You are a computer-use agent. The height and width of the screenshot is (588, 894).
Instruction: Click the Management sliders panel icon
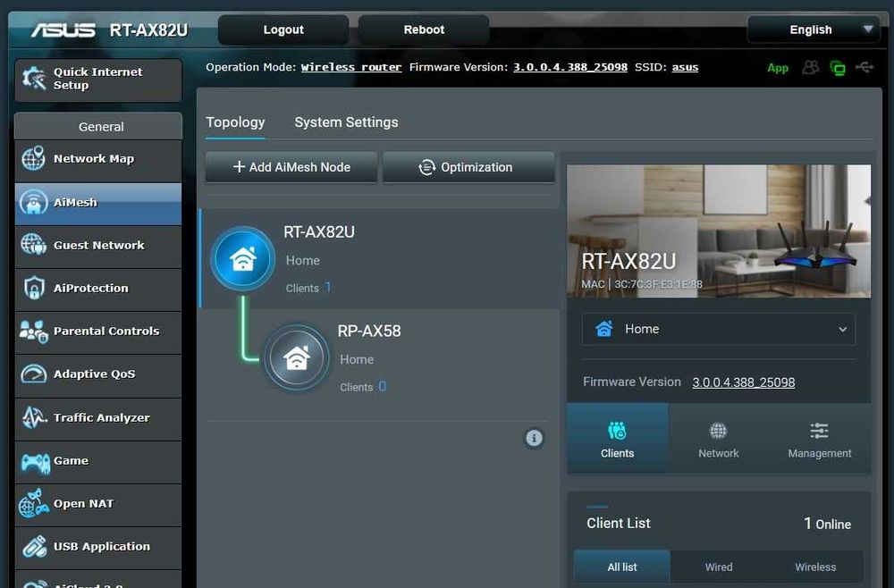[x=819, y=430]
